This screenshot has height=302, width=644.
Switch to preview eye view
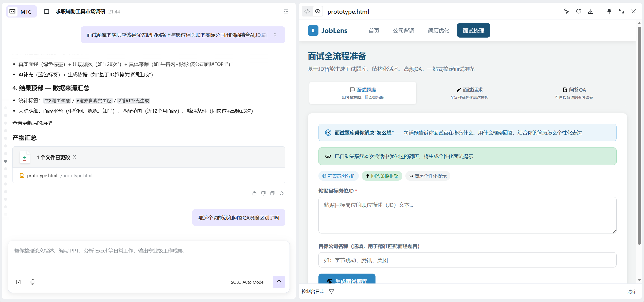(318, 11)
